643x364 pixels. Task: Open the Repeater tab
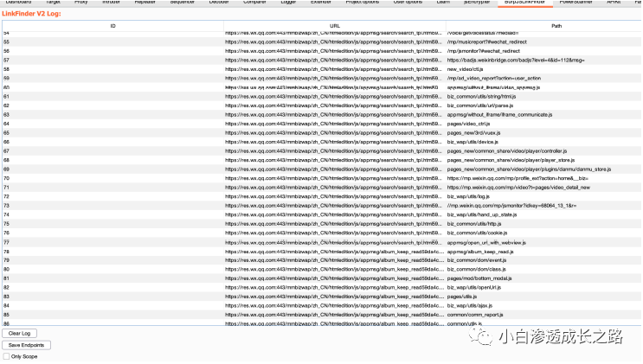145,2
